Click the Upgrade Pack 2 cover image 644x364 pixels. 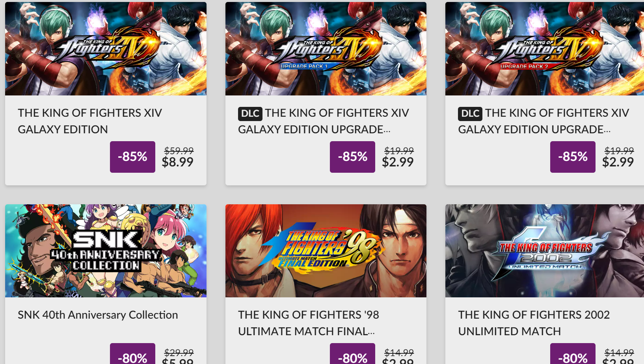(x=544, y=49)
